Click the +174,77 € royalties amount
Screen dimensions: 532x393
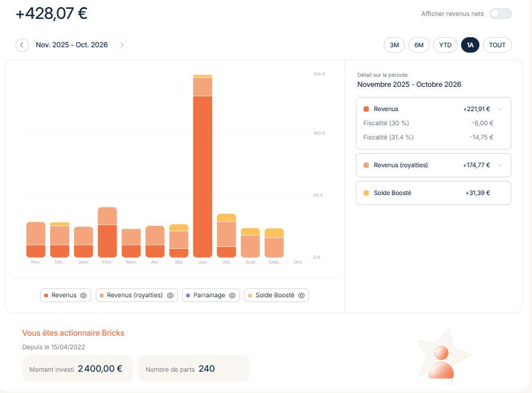point(476,165)
